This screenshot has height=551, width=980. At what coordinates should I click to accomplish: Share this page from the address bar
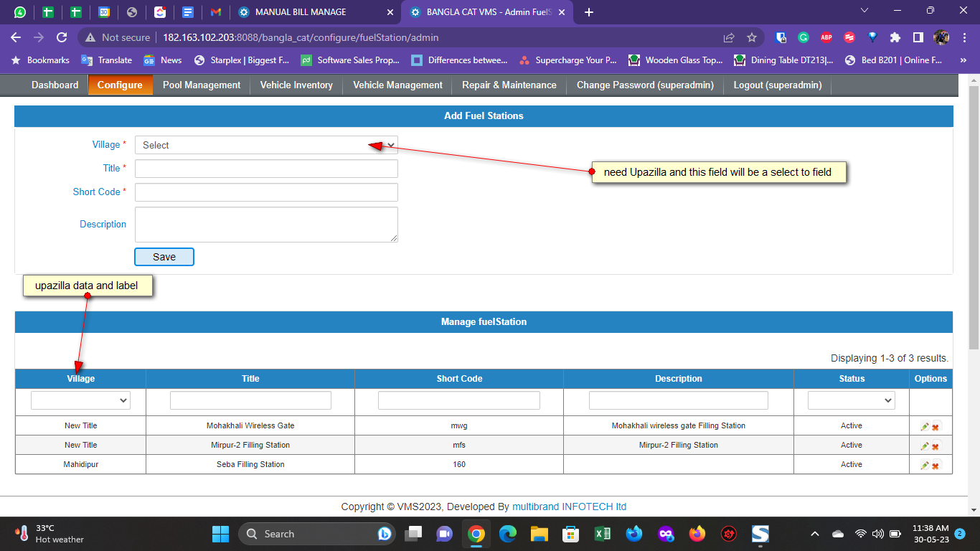729,37
